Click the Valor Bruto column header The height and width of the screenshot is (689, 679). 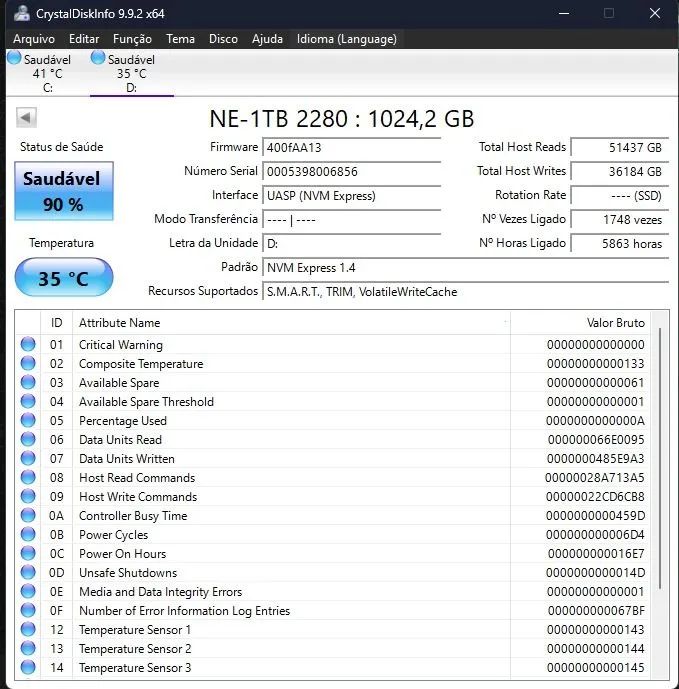pyautogui.click(x=581, y=323)
